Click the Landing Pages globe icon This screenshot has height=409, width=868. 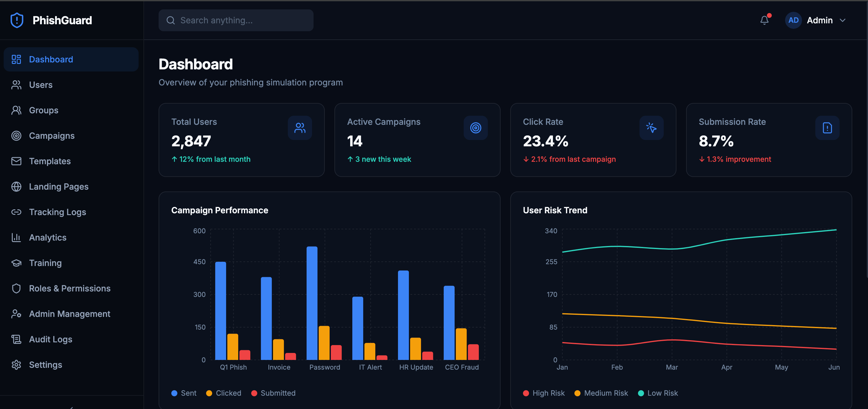click(16, 187)
